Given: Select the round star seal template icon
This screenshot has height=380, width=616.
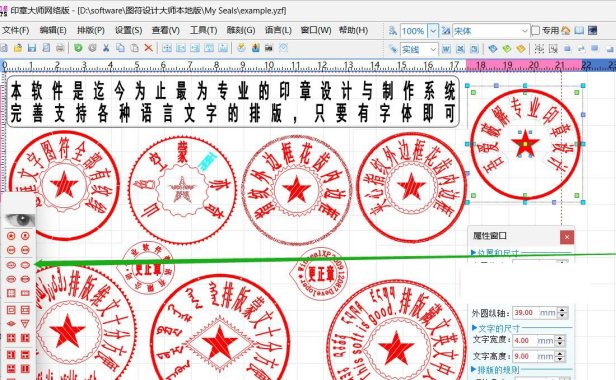Looking at the screenshot, I should coord(11,236).
